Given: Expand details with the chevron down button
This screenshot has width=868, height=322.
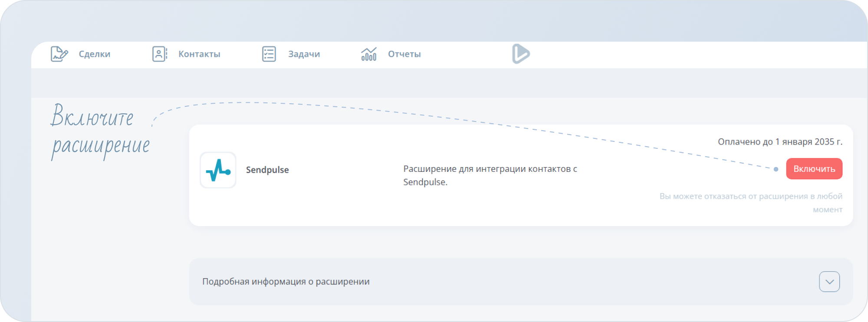Looking at the screenshot, I should 829,282.
